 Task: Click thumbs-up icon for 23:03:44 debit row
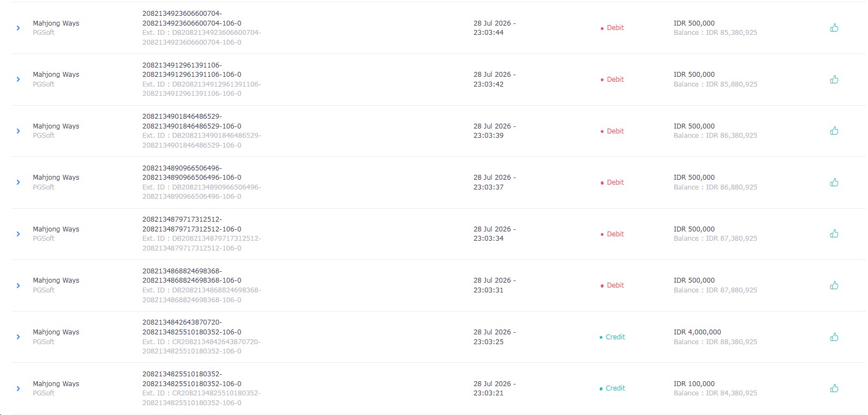click(x=834, y=28)
